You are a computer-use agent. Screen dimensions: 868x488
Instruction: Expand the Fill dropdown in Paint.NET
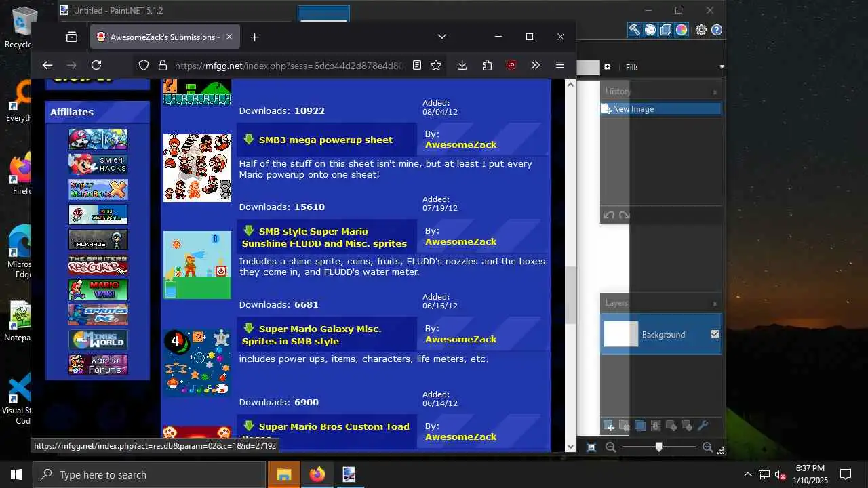(722, 67)
